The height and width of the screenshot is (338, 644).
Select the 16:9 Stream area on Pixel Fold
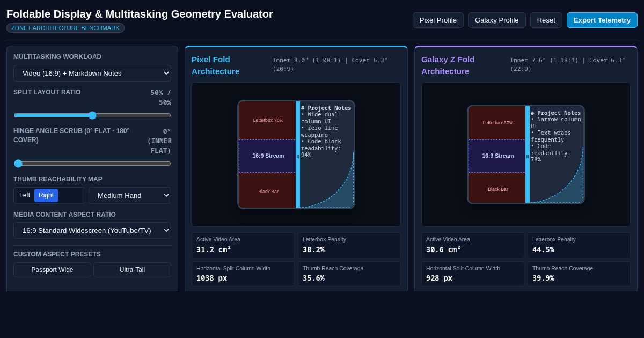[267, 156]
